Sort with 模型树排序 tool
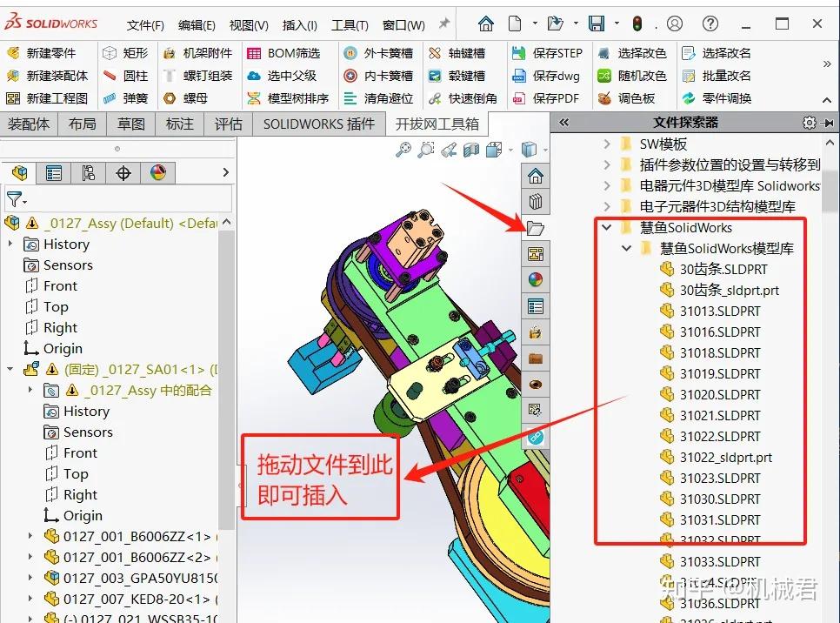The image size is (840, 623). tap(288, 98)
